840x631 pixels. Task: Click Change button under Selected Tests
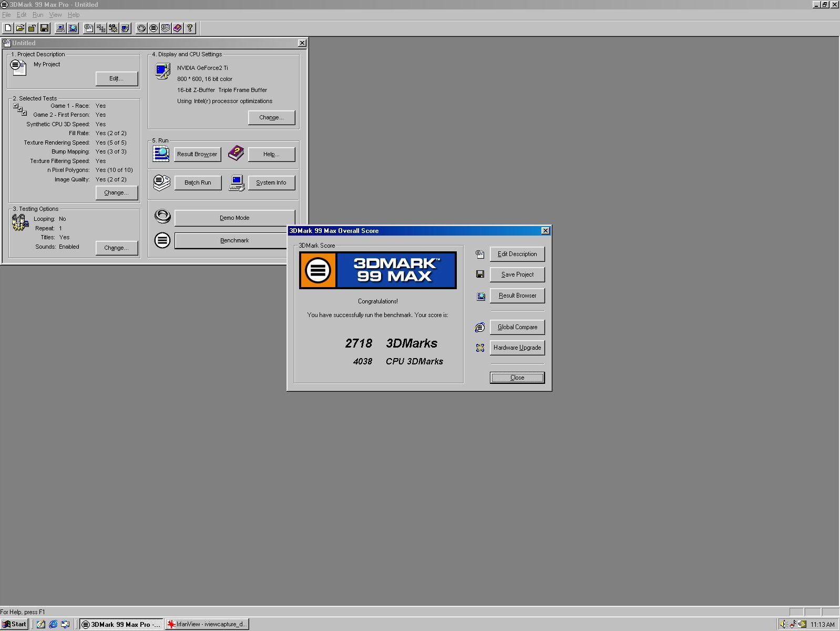[117, 192]
